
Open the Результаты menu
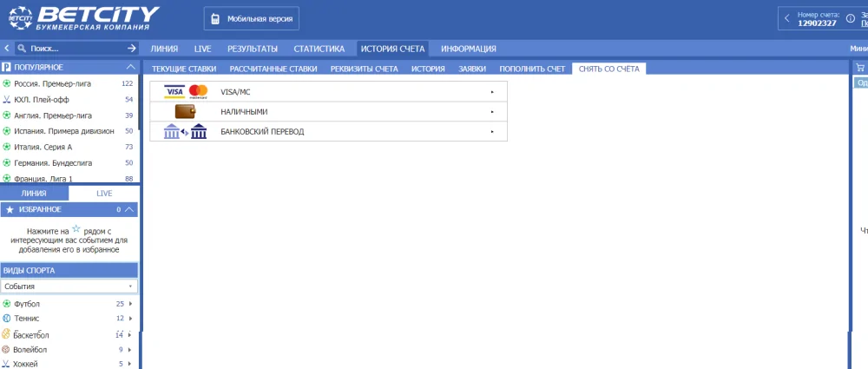[x=253, y=49]
